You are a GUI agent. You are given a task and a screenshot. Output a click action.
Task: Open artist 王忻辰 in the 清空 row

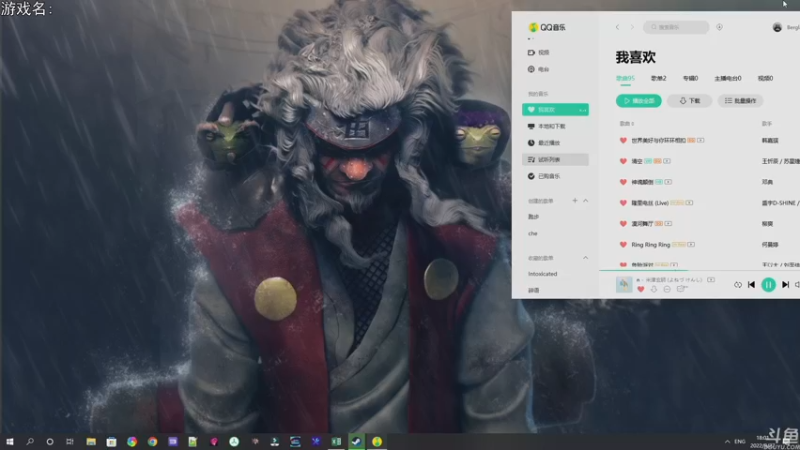pyautogui.click(x=769, y=161)
